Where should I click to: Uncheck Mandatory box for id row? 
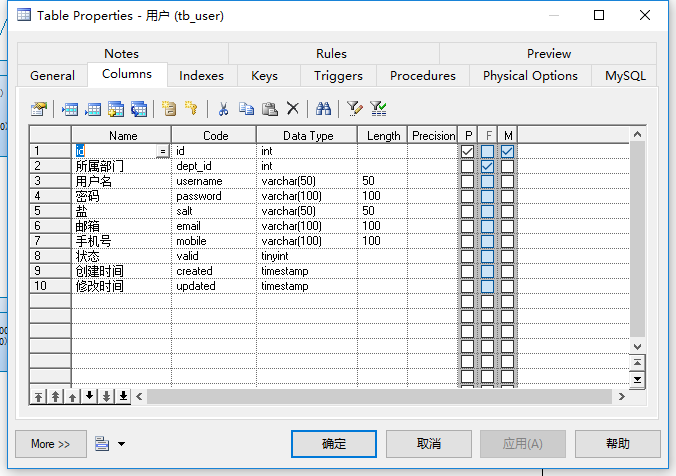click(507, 151)
